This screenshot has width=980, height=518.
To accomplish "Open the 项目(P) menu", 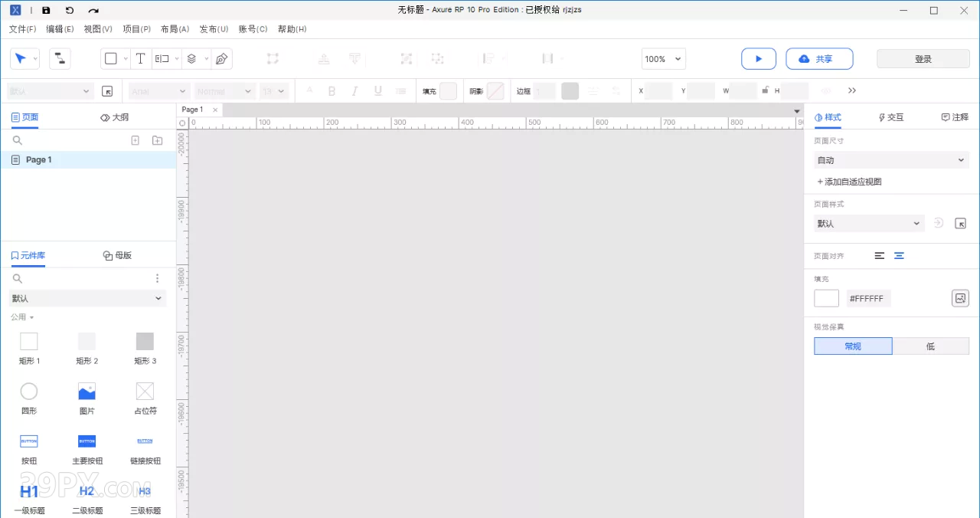I will point(136,29).
